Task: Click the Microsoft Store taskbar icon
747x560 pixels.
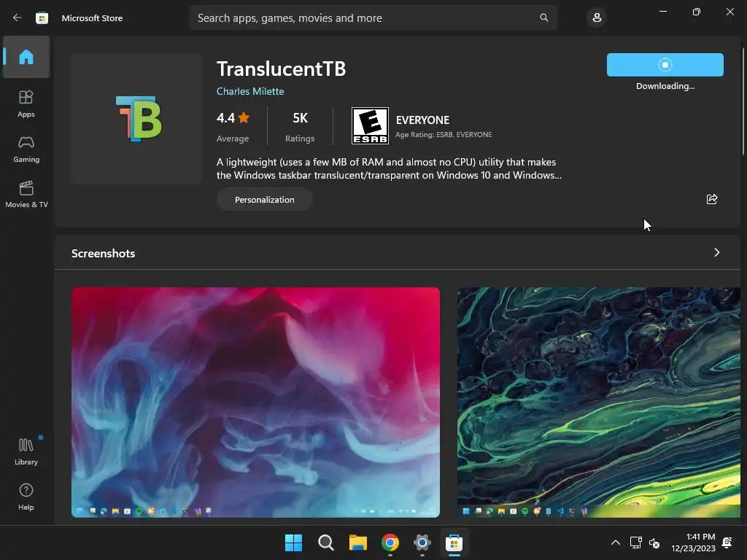Action: pyautogui.click(x=454, y=542)
